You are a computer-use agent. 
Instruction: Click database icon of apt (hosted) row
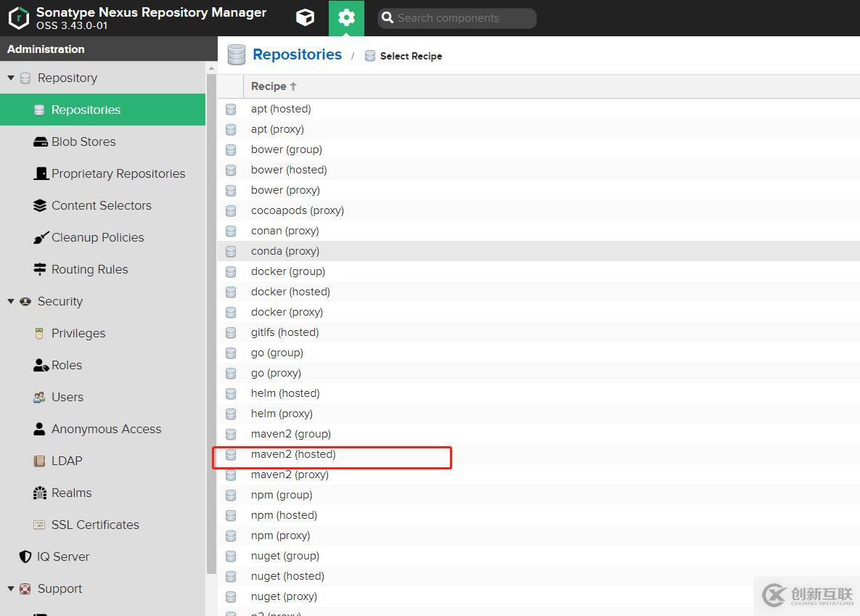[231, 109]
